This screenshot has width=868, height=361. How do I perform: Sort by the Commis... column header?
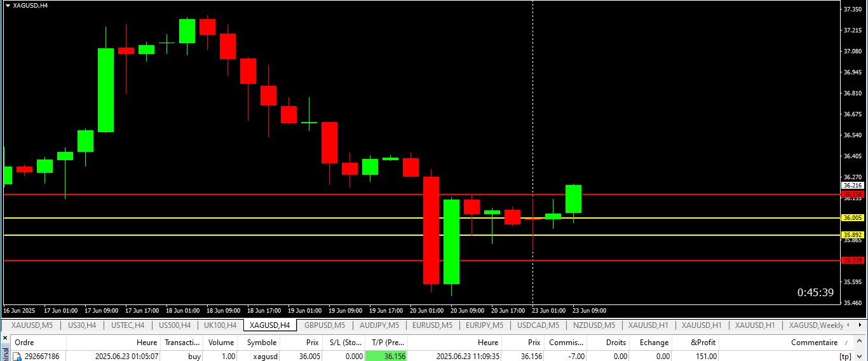tap(566, 343)
